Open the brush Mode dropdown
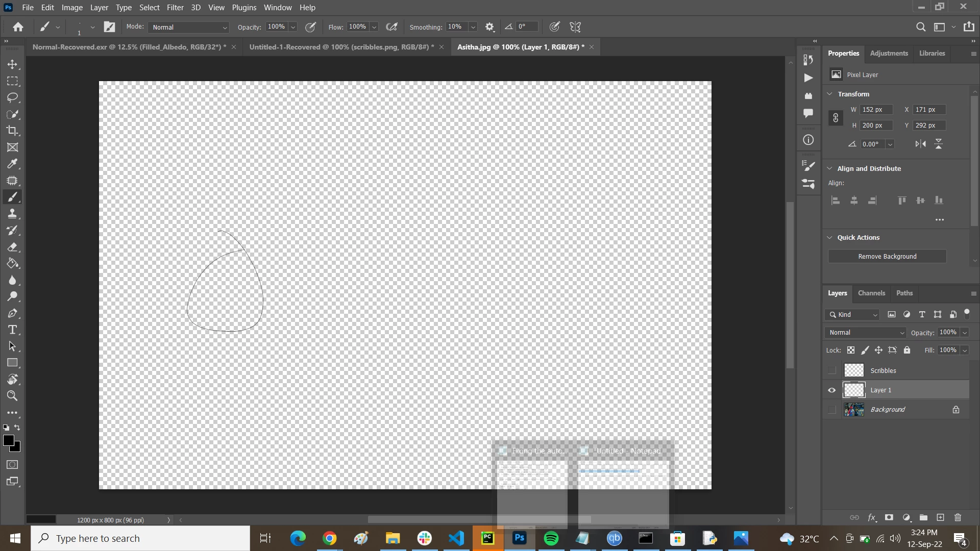Screen dimensions: 980x551 tap(188, 27)
